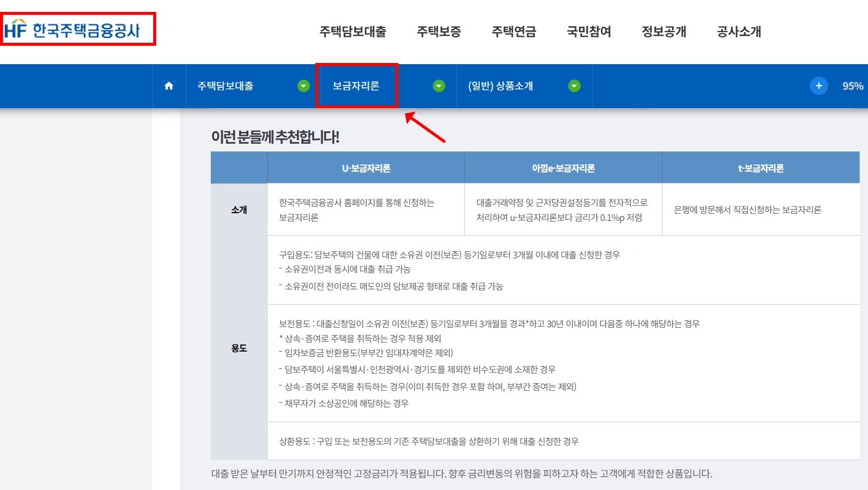Click the 이런 분들께 추천합니다! heading
Viewport: 868px width, 490px height.
275,137
